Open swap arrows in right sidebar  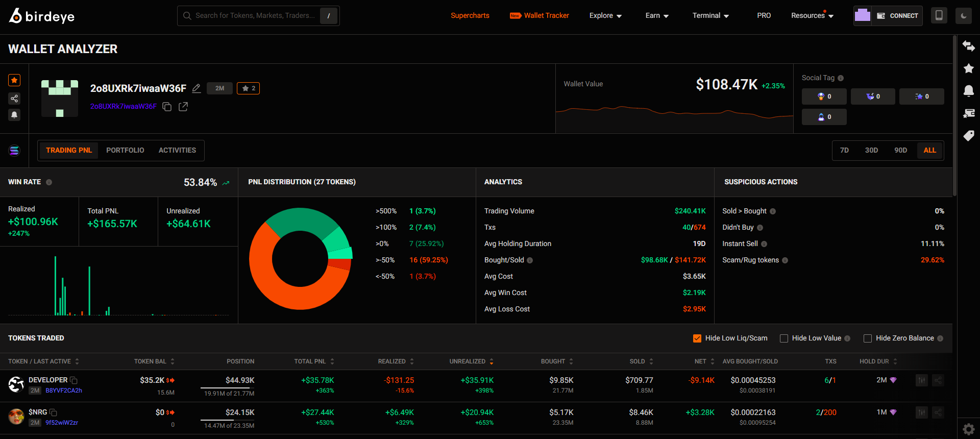[968, 46]
